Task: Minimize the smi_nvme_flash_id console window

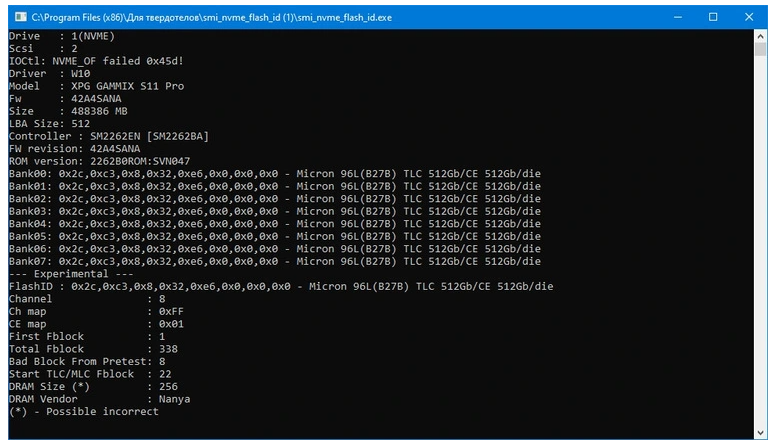Action: click(x=678, y=17)
